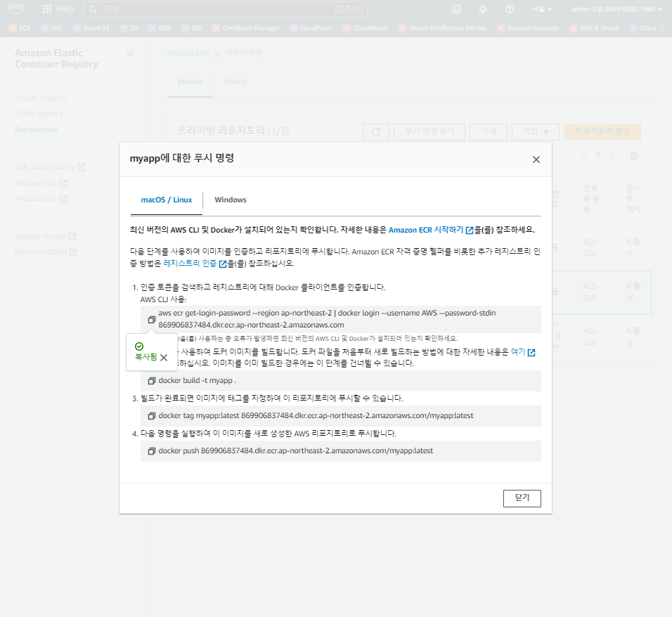Open the '여기' Docker build help link
The width and height of the screenshot is (672, 617).
523,352
